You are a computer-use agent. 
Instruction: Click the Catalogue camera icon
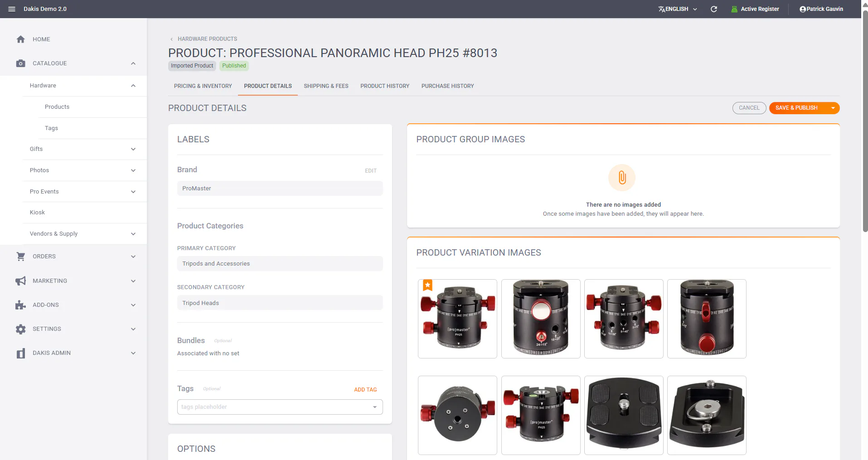click(x=20, y=63)
